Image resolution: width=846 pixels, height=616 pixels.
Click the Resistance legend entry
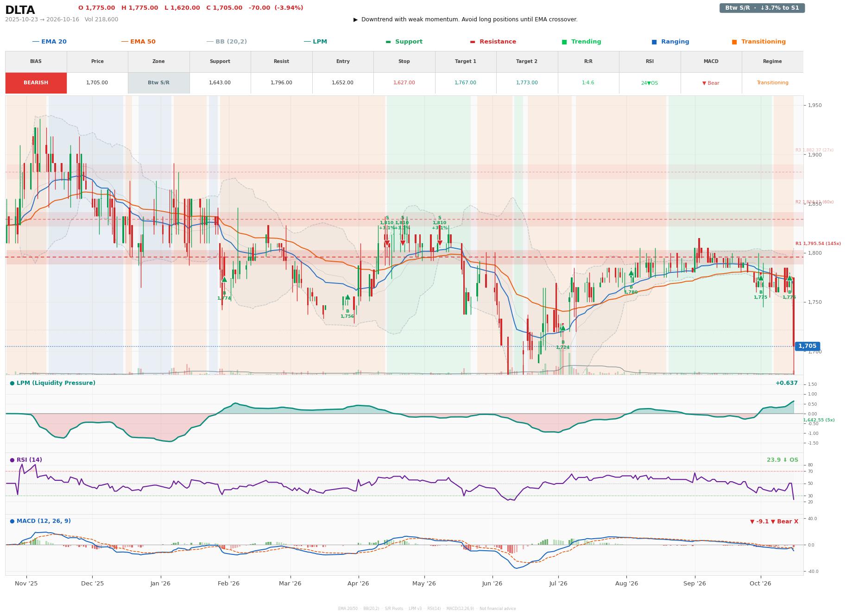[493, 42]
